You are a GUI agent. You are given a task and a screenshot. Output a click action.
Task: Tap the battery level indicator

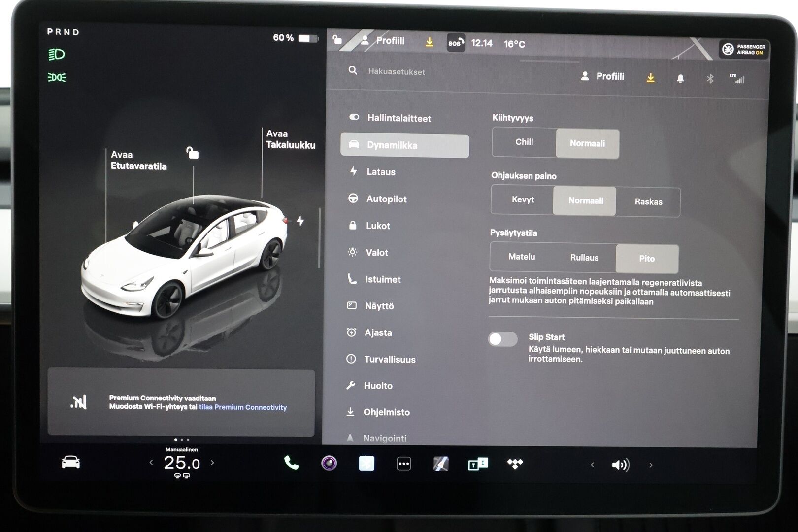[296, 38]
